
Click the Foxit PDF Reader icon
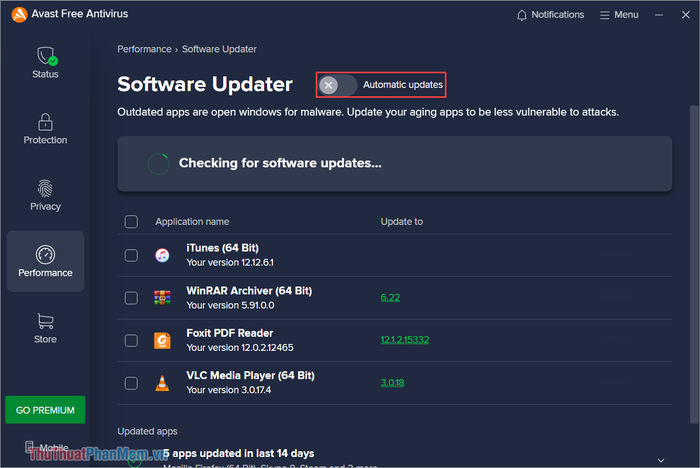(162, 340)
